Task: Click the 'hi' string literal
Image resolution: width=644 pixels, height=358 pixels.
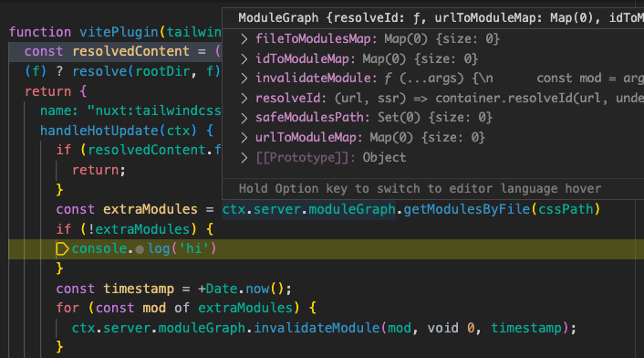Action: point(194,248)
